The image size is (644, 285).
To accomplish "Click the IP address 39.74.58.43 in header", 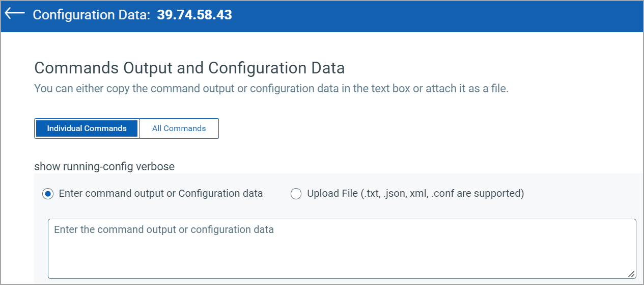I will pos(194,15).
